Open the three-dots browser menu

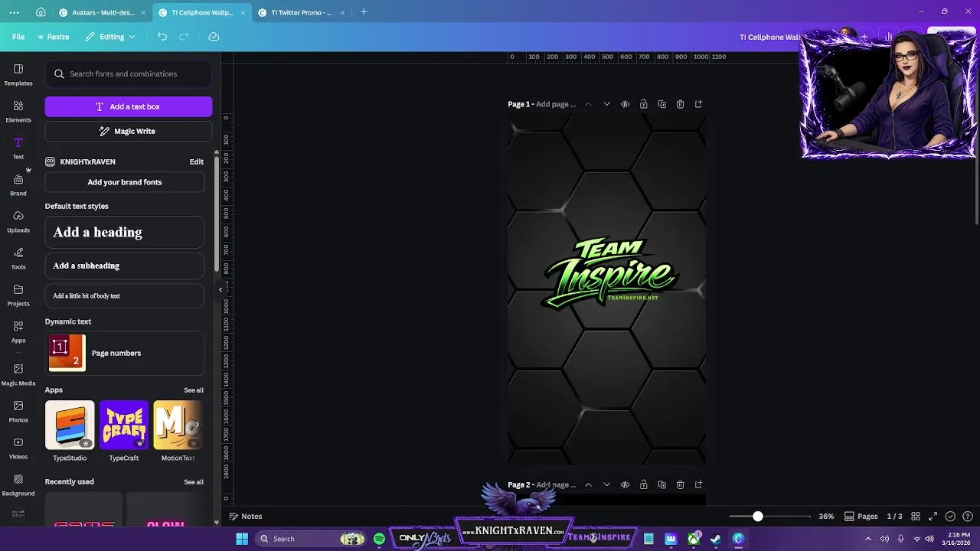pyautogui.click(x=15, y=12)
